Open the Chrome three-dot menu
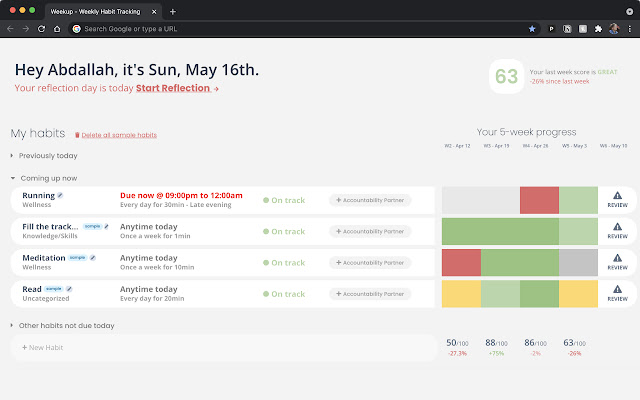 629,29
